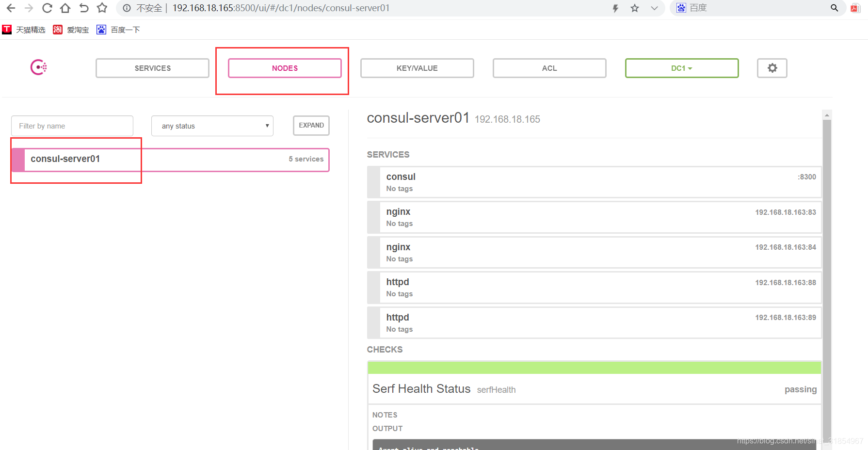
Task: Click the 5 services count label
Action: (x=306, y=159)
